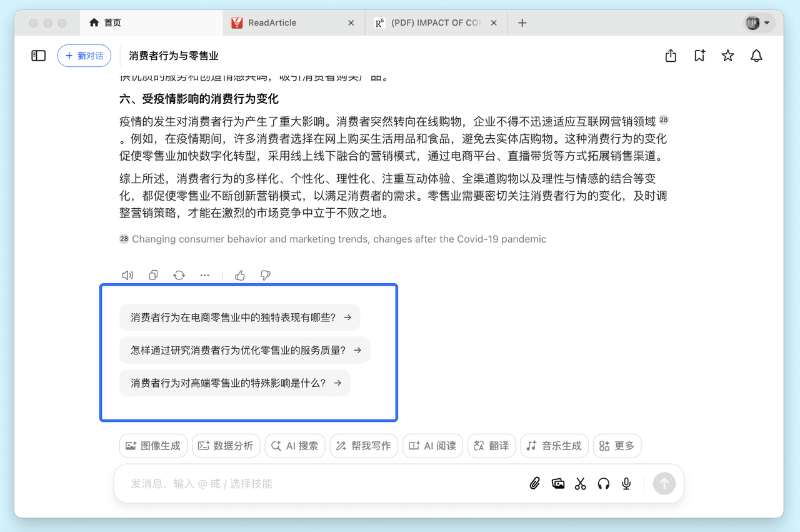This screenshot has height=532, width=800.
Task: Dislike the response with thumbs down
Action: tap(265, 275)
